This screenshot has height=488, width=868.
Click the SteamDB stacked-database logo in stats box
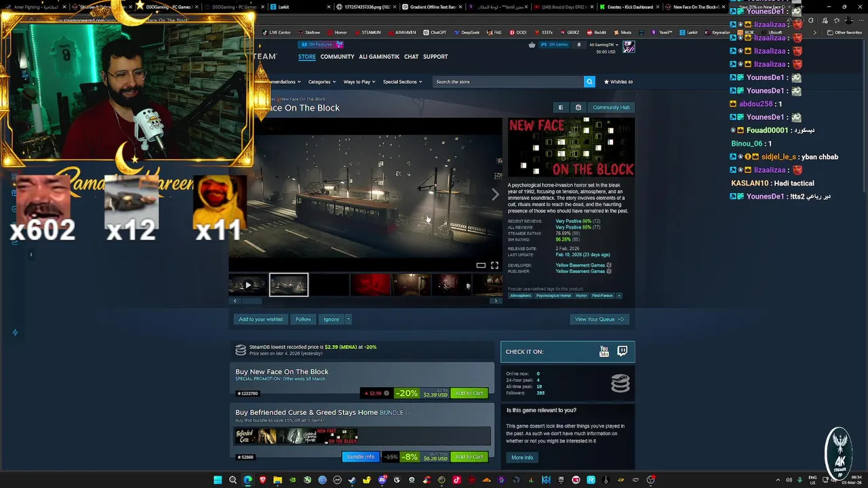coord(620,383)
